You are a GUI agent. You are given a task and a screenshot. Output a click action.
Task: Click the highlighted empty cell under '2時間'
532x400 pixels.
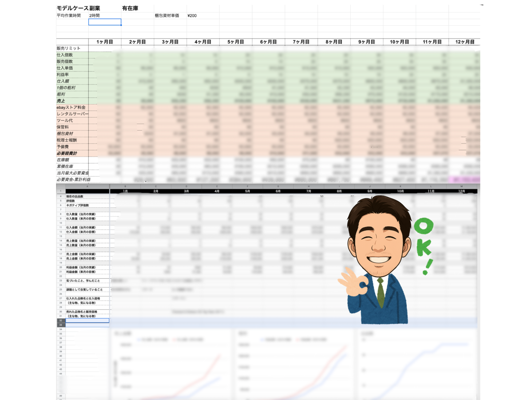[105, 22]
